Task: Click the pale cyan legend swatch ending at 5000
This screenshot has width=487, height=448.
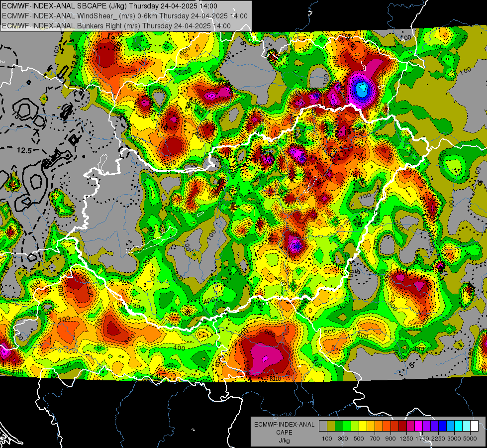Action: pyautogui.click(x=467, y=426)
